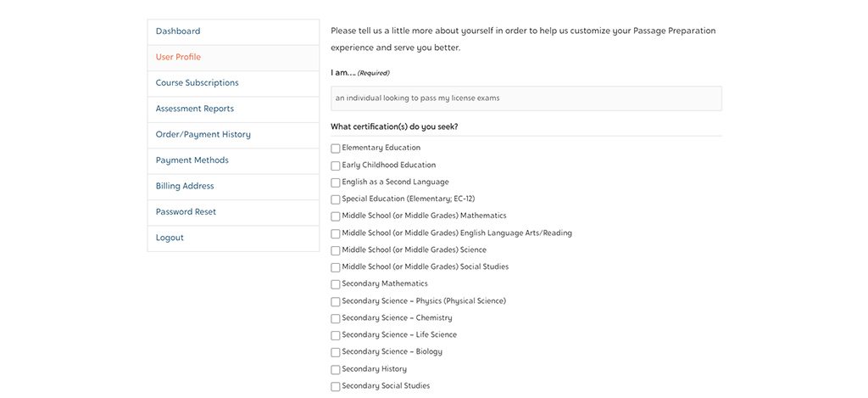
Task: Check the Middle School Science checkbox
Action: (336, 250)
